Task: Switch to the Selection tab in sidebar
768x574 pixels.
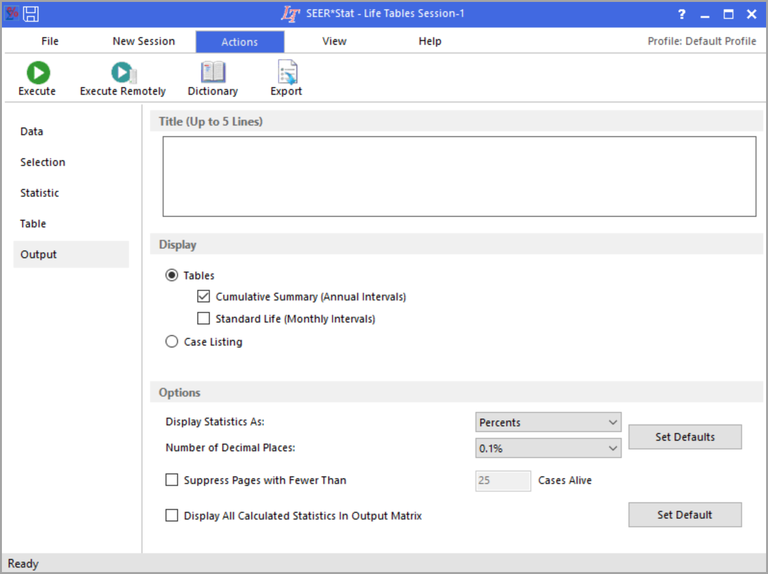Action: (43, 162)
